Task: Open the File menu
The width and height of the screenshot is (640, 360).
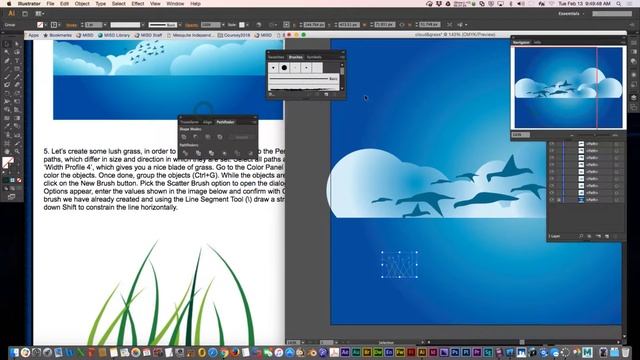Action: (50, 4)
